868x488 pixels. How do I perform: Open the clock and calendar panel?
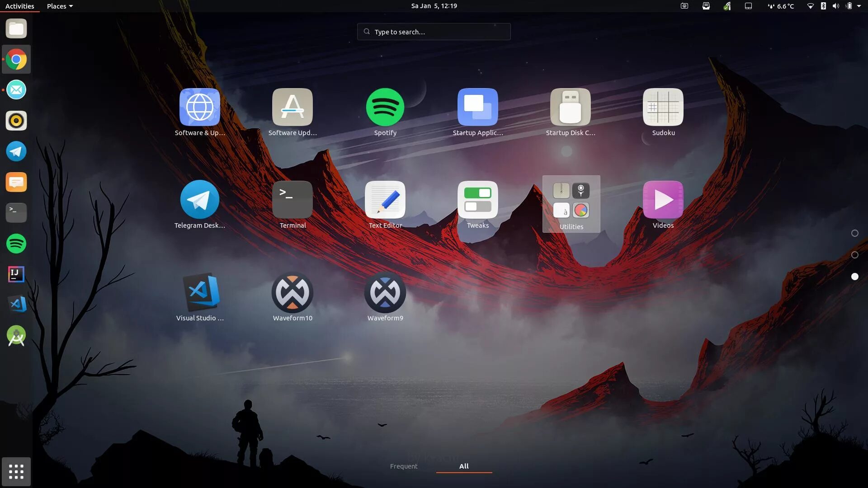pos(434,6)
